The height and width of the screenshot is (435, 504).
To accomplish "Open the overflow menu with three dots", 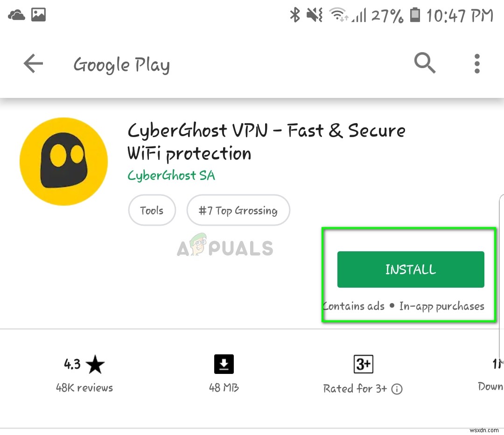I will (477, 63).
